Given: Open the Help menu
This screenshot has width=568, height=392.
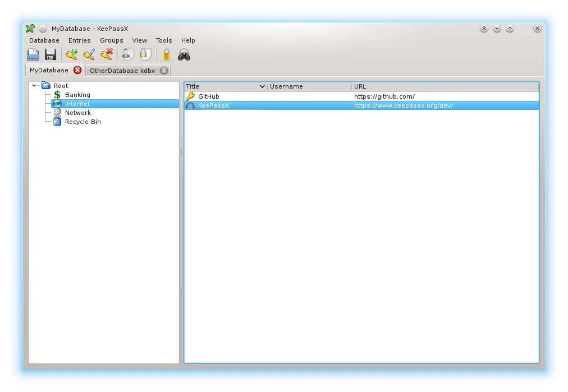Looking at the screenshot, I should (x=188, y=40).
